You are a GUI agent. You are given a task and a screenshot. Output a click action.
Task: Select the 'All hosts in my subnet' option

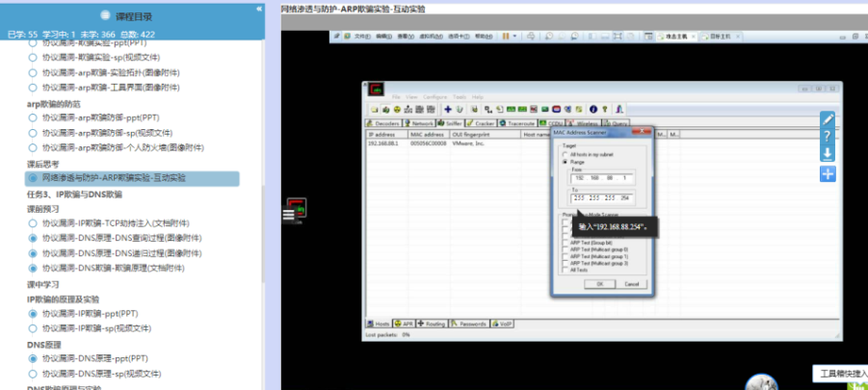pyautogui.click(x=565, y=154)
